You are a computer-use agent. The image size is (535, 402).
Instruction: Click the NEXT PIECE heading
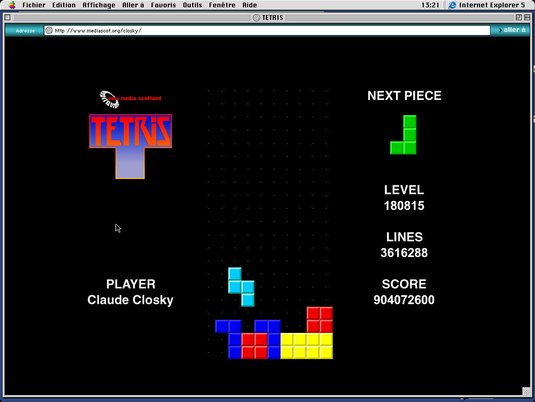(x=404, y=96)
